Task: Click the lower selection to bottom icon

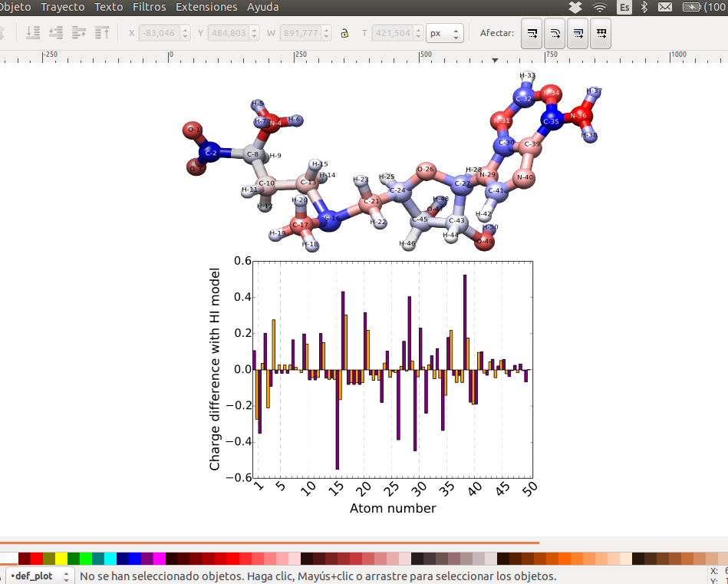Action: coord(33,33)
